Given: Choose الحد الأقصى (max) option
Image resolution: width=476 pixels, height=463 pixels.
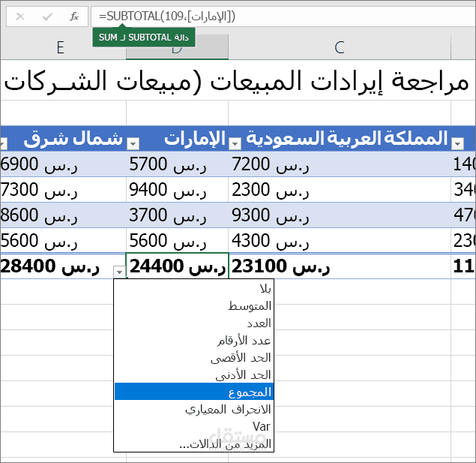Looking at the screenshot, I should click(x=194, y=358).
